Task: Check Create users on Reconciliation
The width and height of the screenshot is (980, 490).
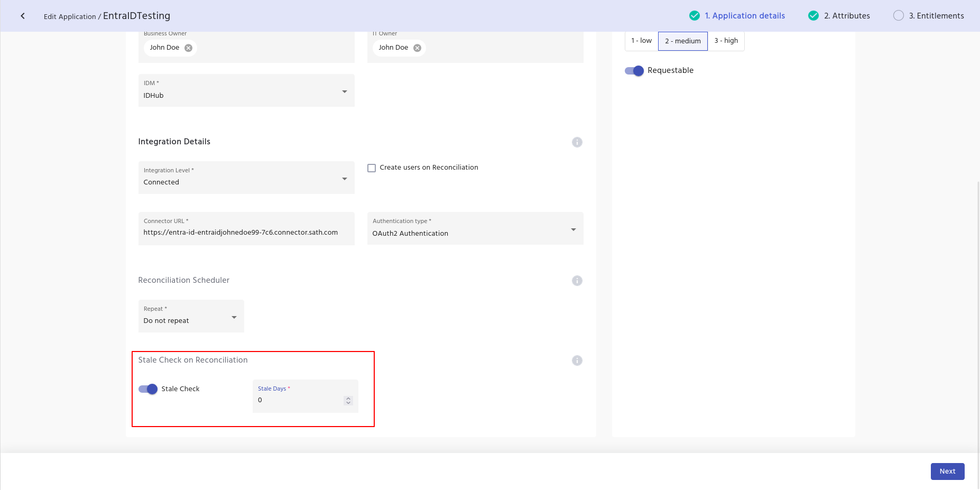Action: click(x=372, y=168)
